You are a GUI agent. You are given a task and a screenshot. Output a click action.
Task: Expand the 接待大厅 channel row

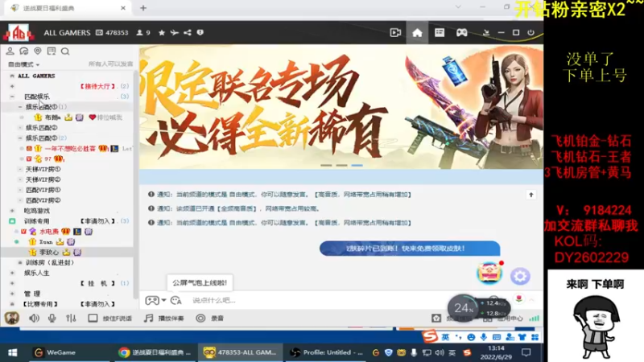coord(12,86)
